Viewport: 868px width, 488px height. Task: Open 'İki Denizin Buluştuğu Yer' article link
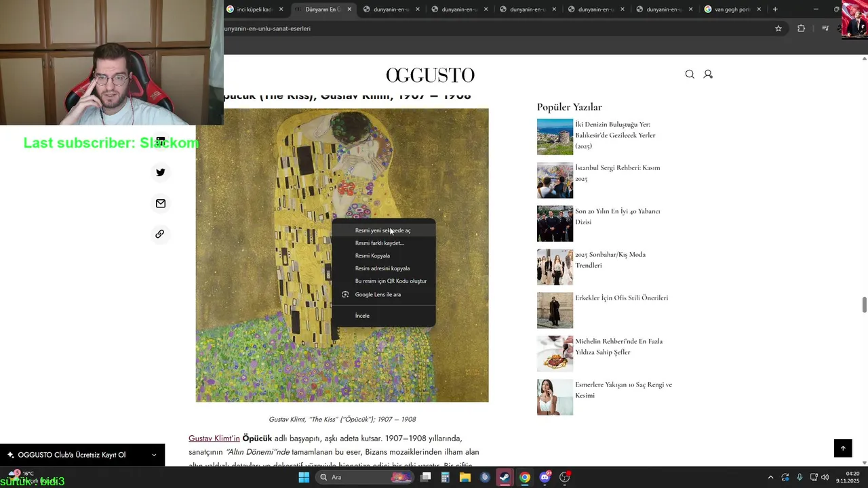[616, 135]
